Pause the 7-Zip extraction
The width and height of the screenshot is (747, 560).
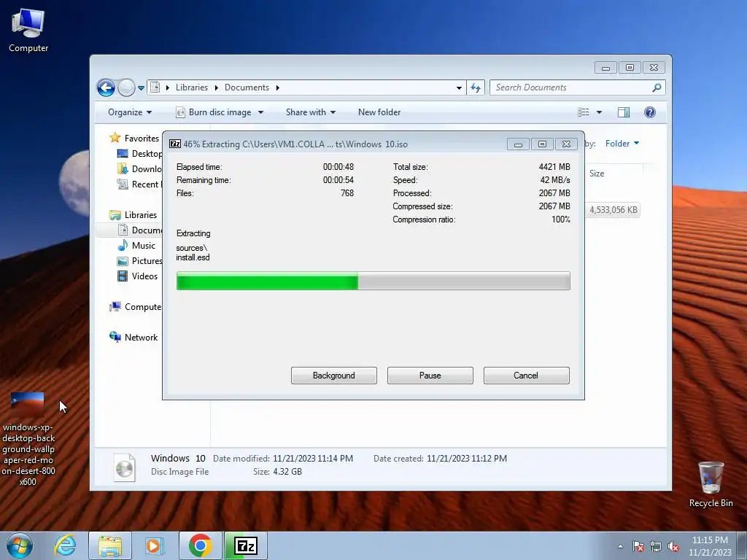pyautogui.click(x=430, y=376)
